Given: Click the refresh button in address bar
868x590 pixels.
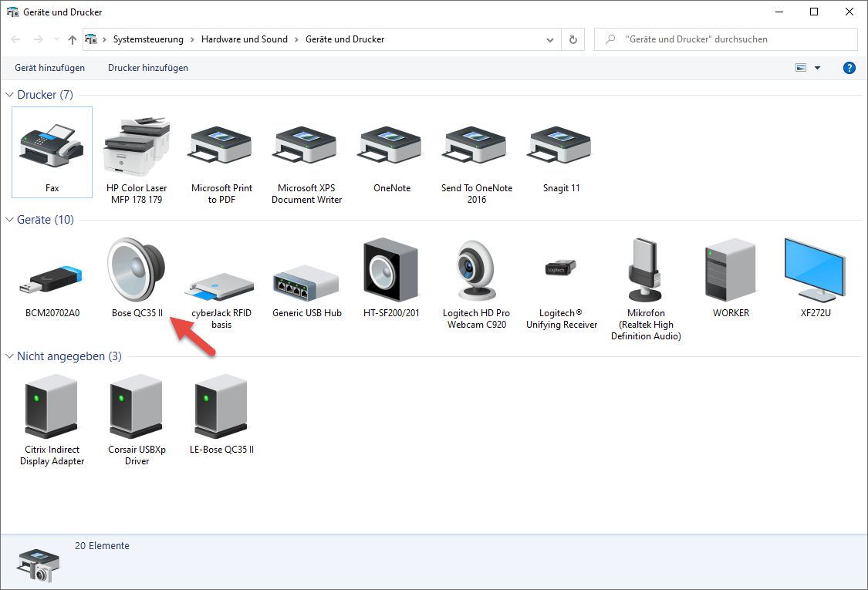Looking at the screenshot, I should [x=573, y=39].
